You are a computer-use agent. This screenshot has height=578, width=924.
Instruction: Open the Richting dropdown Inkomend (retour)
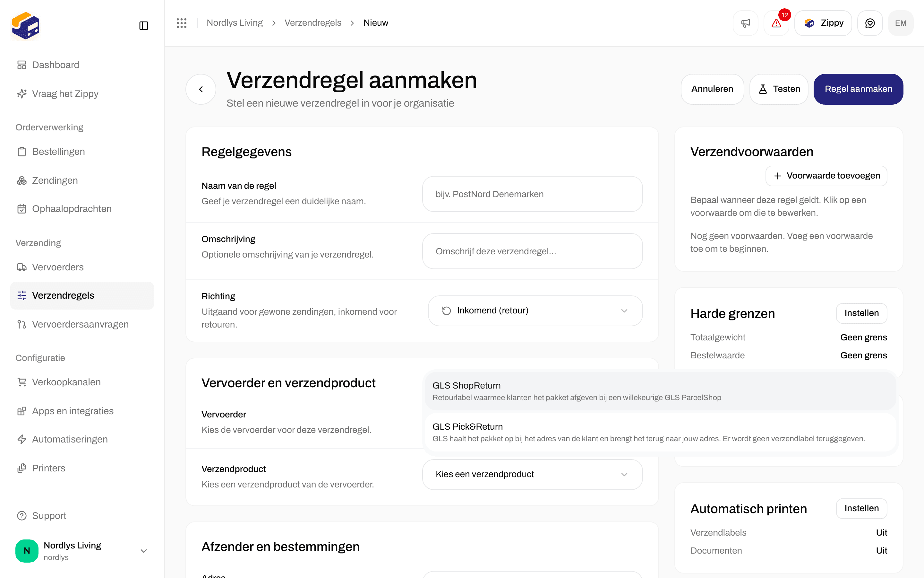pos(535,311)
